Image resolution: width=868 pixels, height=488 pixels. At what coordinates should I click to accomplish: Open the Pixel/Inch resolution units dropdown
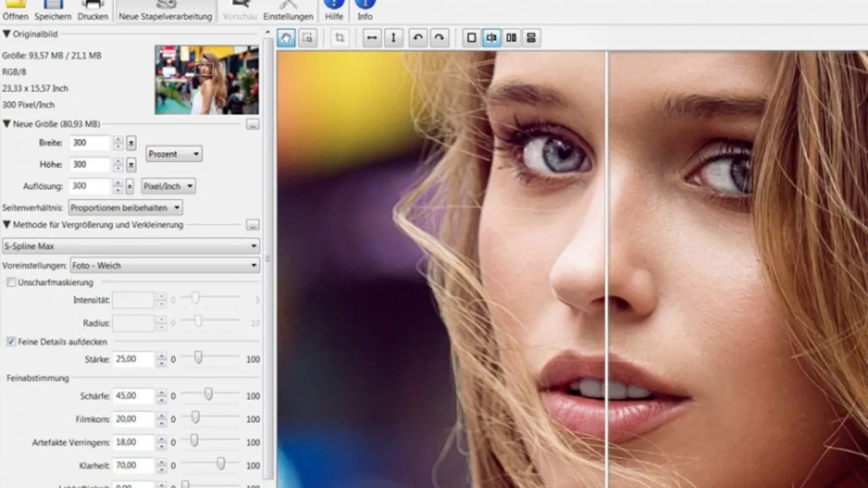[x=168, y=186]
